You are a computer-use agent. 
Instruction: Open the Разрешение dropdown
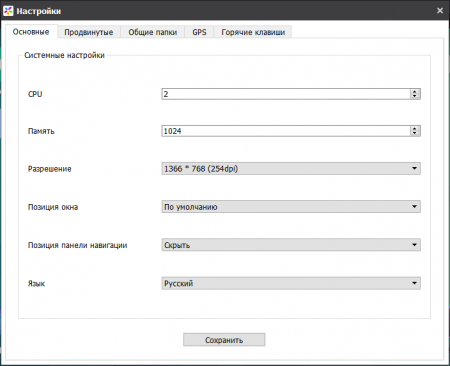(x=291, y=169)
